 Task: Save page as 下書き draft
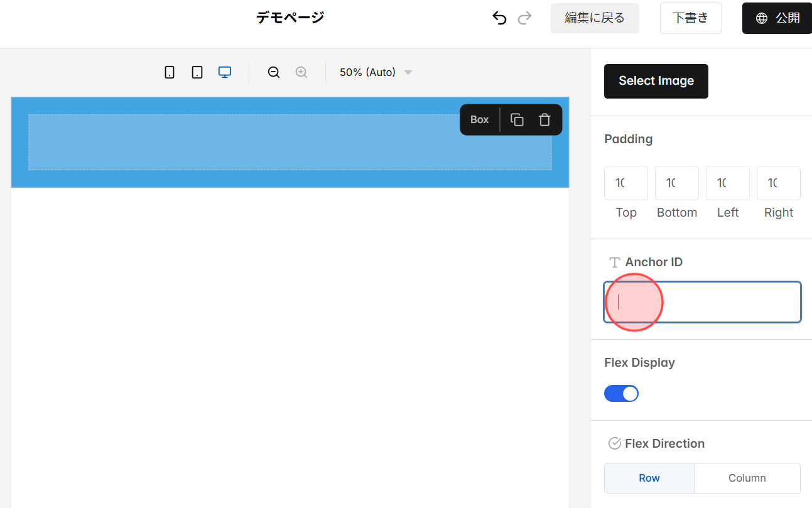coord(690,18)
